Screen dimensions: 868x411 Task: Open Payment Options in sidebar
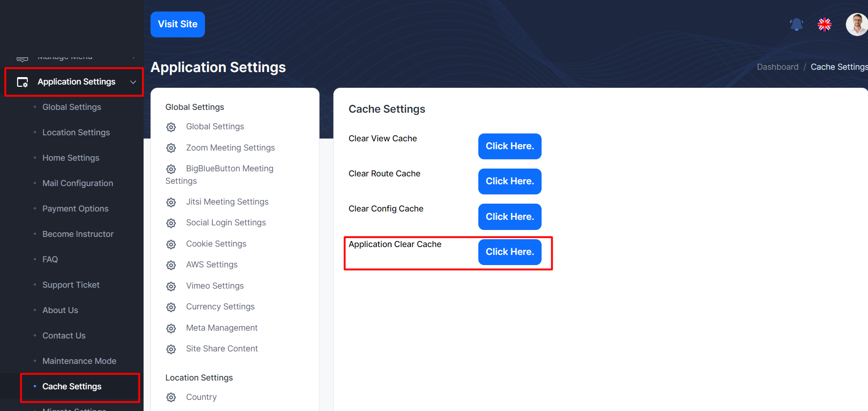(75, 209)
